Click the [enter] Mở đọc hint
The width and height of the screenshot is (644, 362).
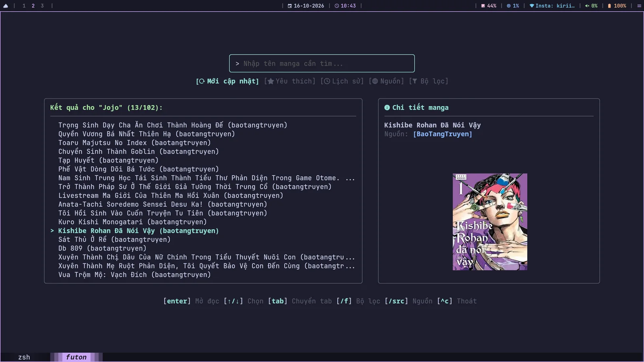click(x=191, y=301)
